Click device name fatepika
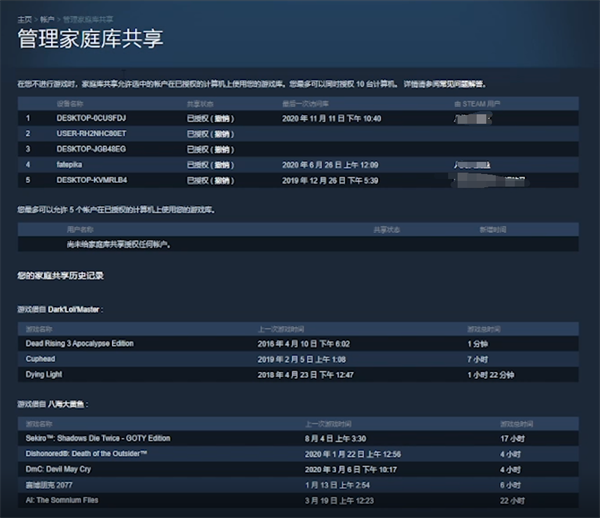 [69, 165]
